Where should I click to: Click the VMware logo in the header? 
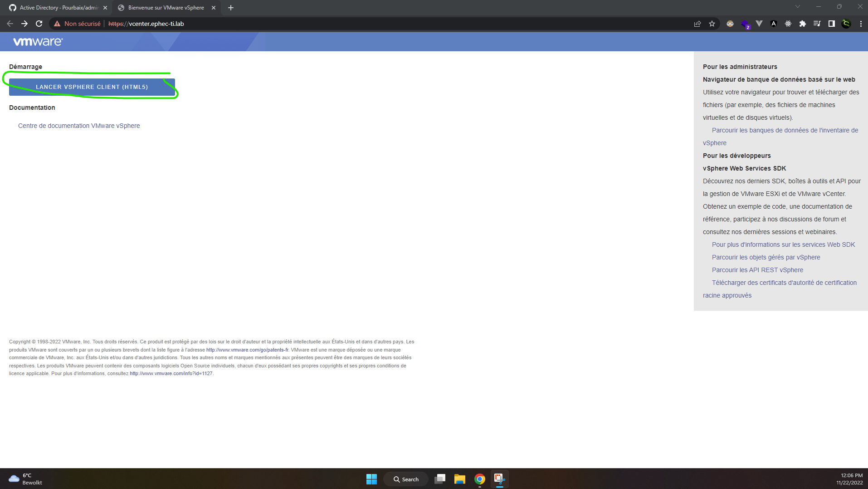pyautogui.click(x=38, y=42)
